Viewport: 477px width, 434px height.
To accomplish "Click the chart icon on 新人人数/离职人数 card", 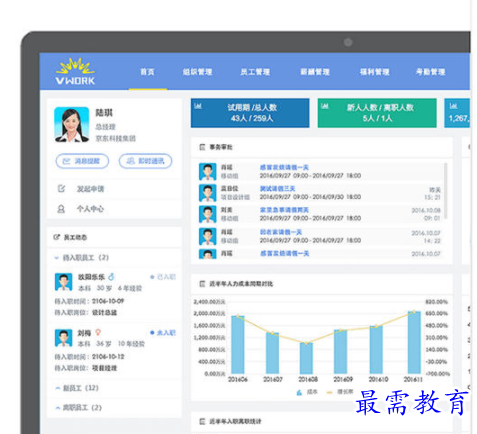I will click(x=325, y=106).
